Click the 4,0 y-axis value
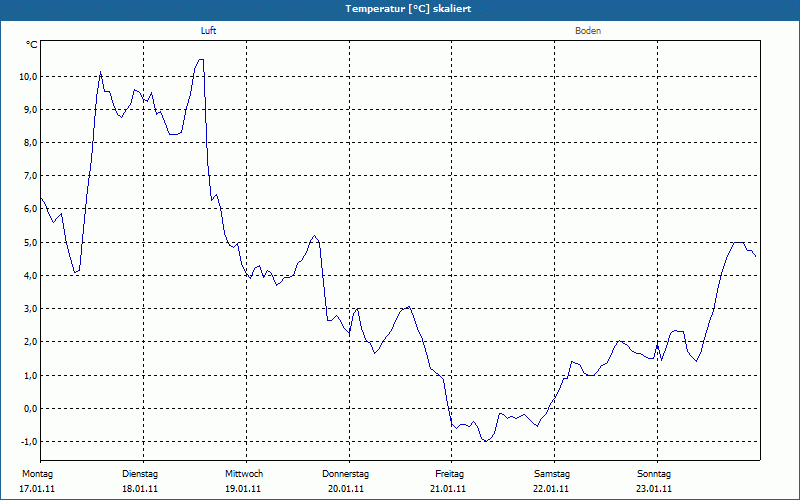The image size is (800, 500). 30,276
